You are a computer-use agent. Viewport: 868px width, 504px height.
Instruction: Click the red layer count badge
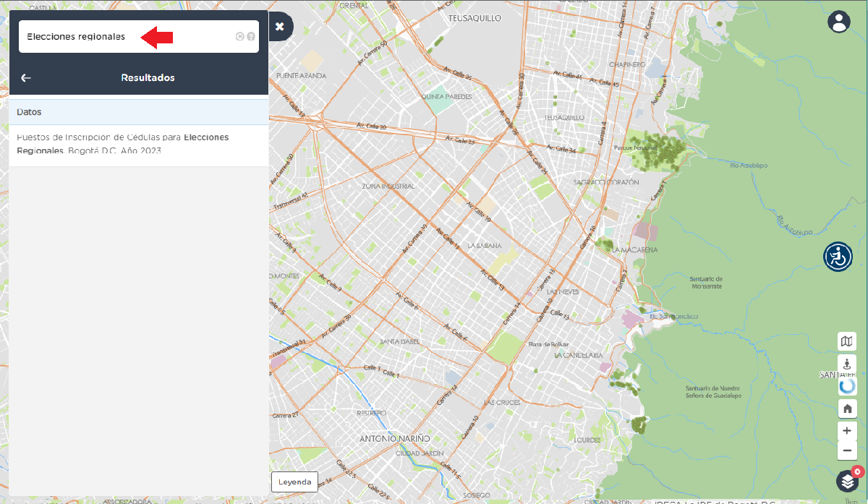click(x=856, y=471)
